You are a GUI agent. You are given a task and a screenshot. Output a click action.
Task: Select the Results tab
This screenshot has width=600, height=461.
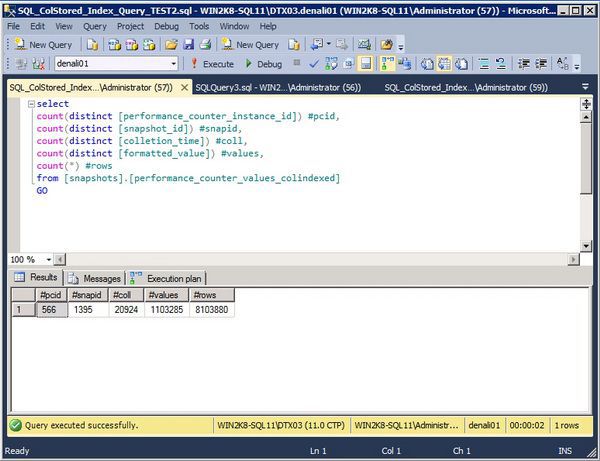pyautogui.click(x=36, y=277)
